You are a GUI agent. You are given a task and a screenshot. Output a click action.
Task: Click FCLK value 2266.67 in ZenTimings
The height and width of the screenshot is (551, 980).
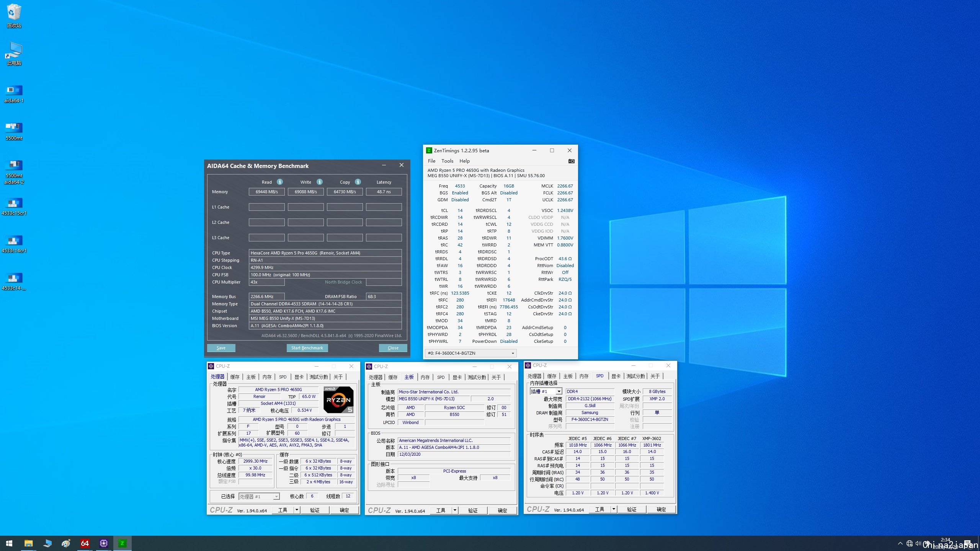pyautogui.click(x=565, y=193)
